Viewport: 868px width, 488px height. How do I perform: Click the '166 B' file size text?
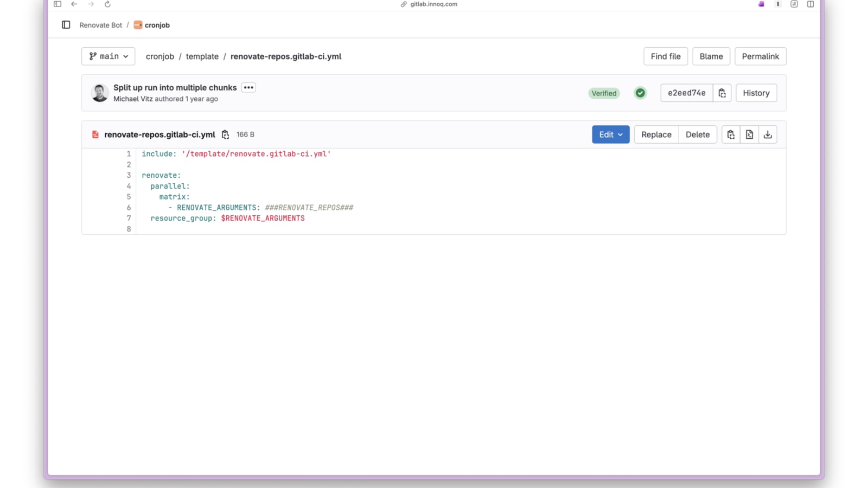(245, 134)
